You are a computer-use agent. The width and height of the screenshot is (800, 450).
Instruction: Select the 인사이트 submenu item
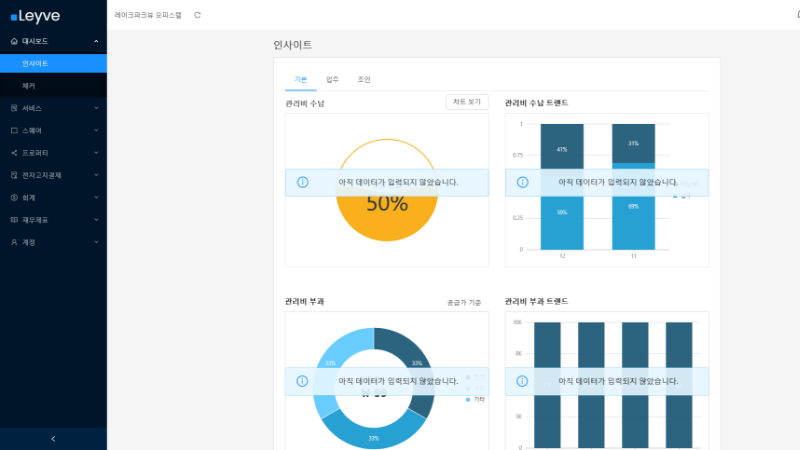53,63
